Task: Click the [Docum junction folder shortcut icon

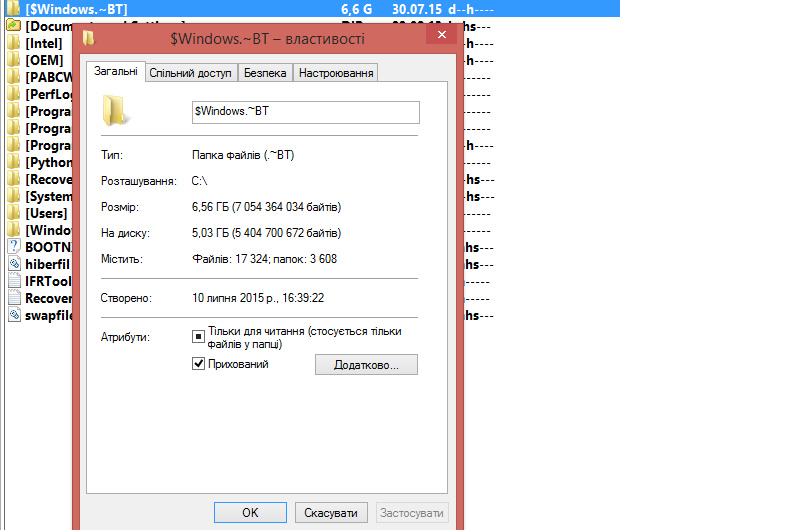Action: 14,26
